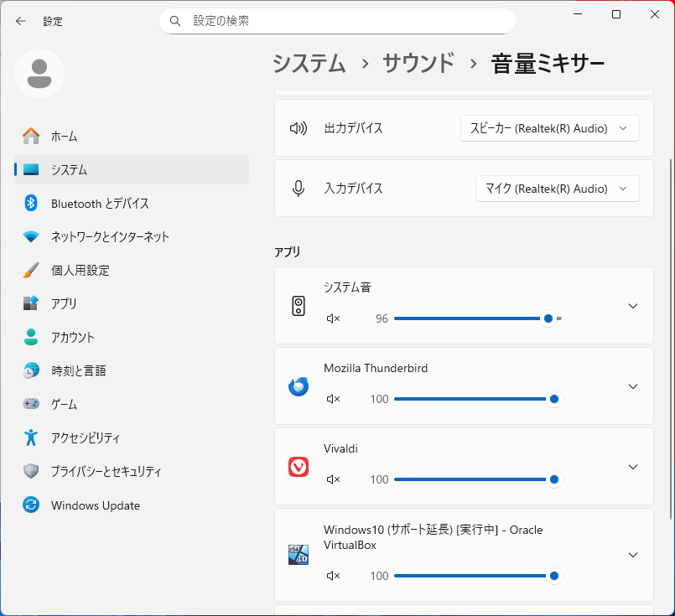
Task: Click the system sounds speaker icon
Action: click(x=299, y=306)
